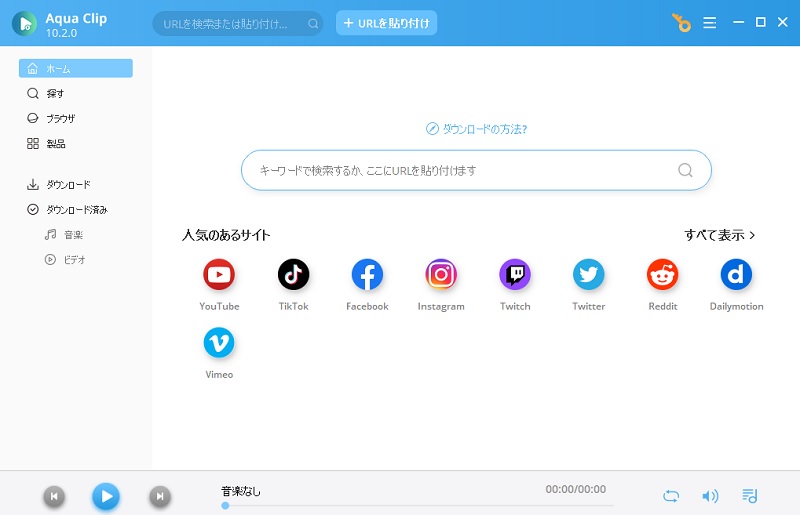This screenshot has width=800, height=515.
Task: Click the version number 10.2.0
Action: click(61, 33)
